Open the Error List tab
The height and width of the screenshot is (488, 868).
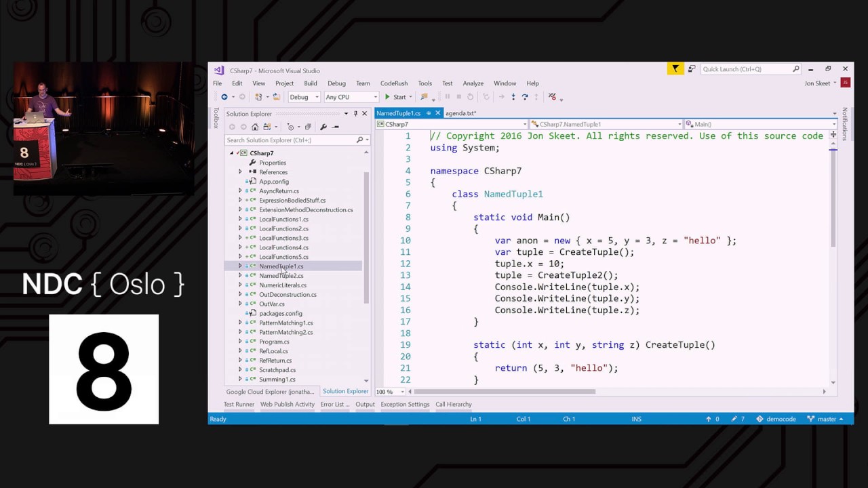(335, 405)
